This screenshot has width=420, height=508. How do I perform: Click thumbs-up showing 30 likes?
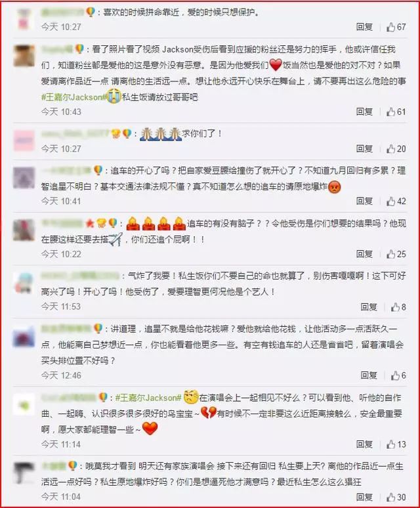396,497
